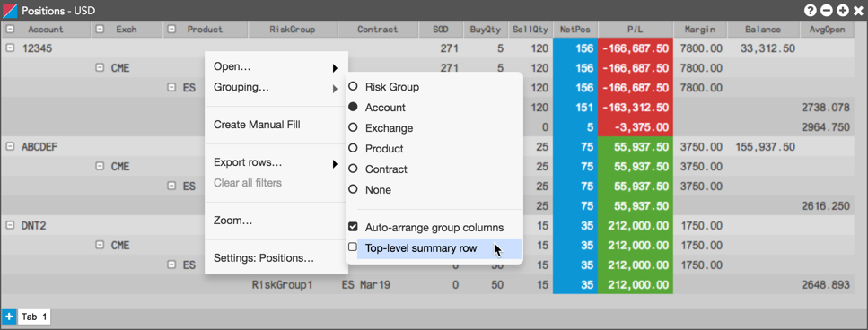Image resolution: width=868 pixels, height=330 pixels.
Task: Collapse account 12345 row
Action: (9, 48)
